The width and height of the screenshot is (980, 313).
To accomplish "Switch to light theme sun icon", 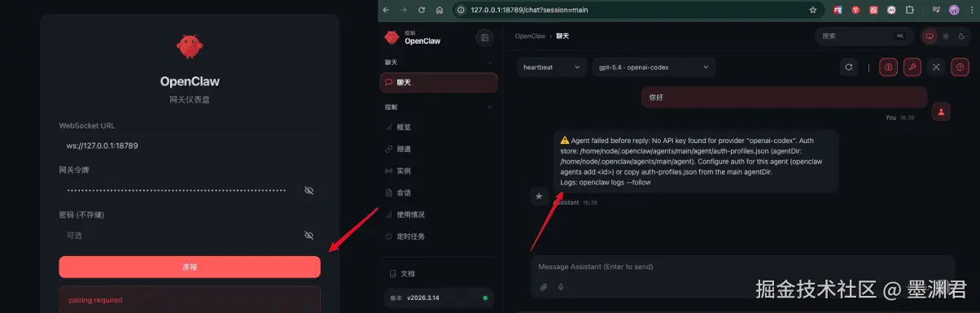I will (945, 37).
